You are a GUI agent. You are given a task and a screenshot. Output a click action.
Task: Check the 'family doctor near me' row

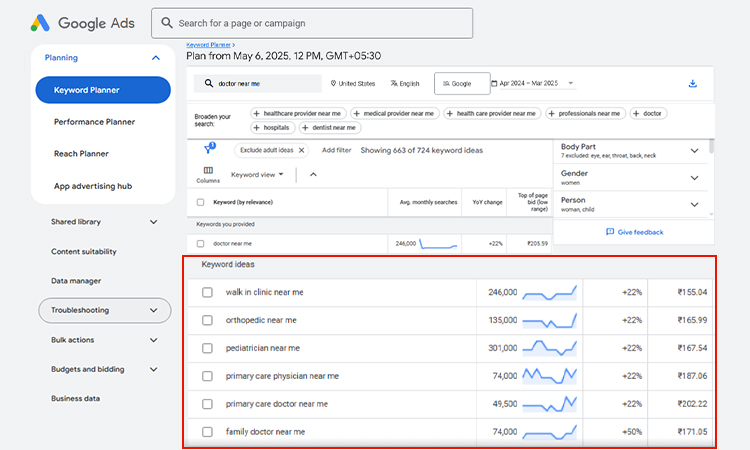pyautogui.click(x=207, y=432)
